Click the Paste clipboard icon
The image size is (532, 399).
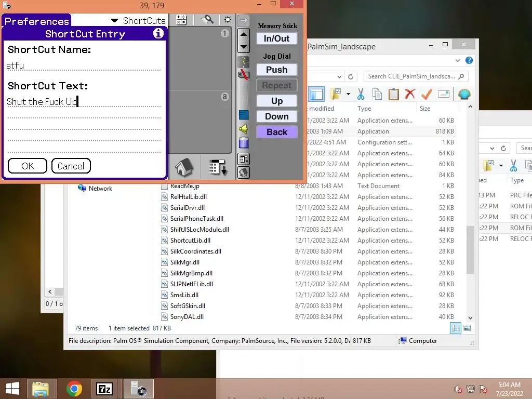394,94
